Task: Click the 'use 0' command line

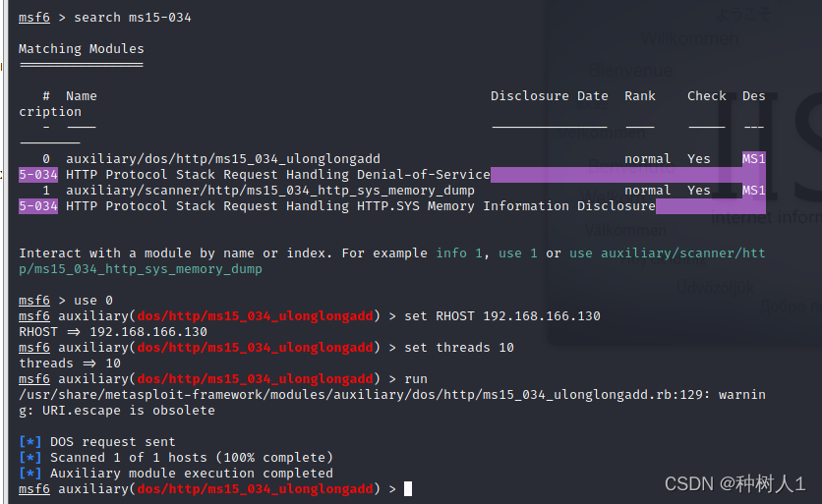Action: tap(93, 301)
